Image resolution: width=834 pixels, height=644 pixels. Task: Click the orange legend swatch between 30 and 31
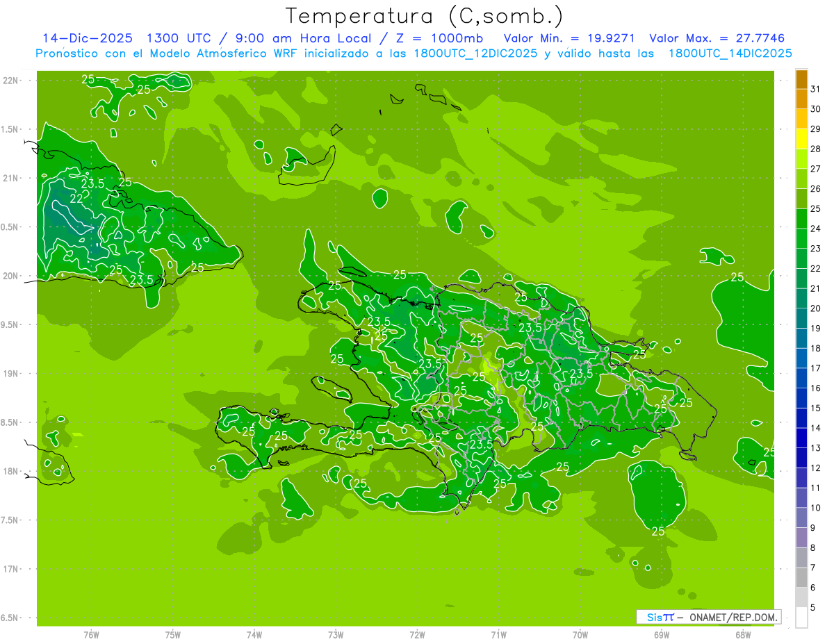click(x=801, y=99)
